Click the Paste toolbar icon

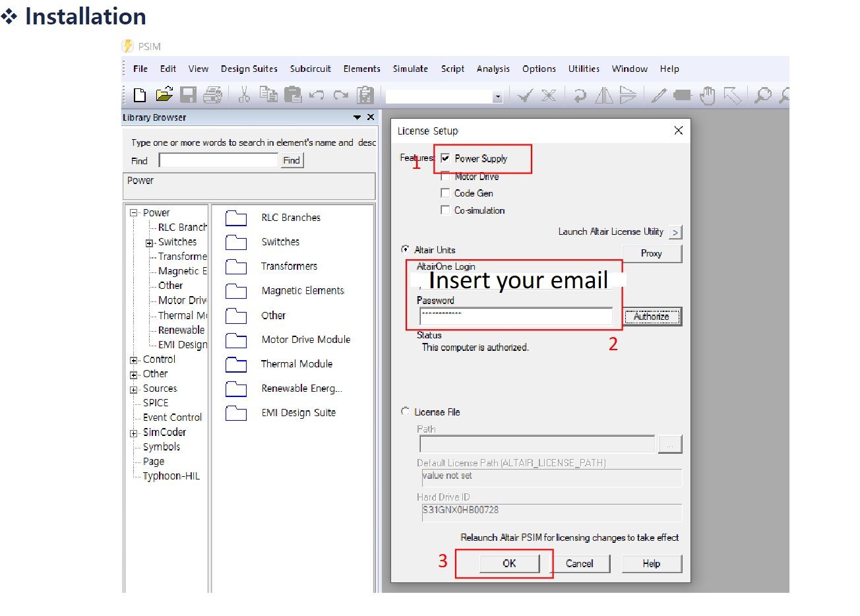pyautogui.click(x=292, y=95)
